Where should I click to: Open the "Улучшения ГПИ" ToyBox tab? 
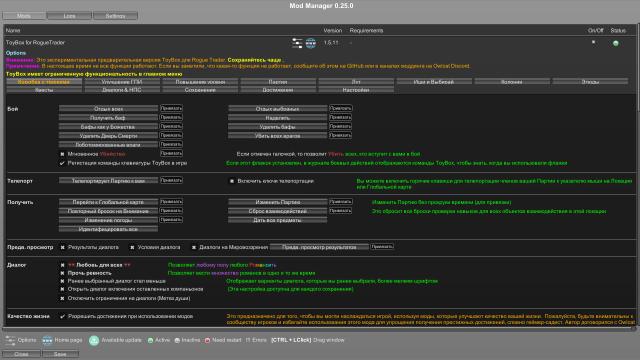click(122, 82)
